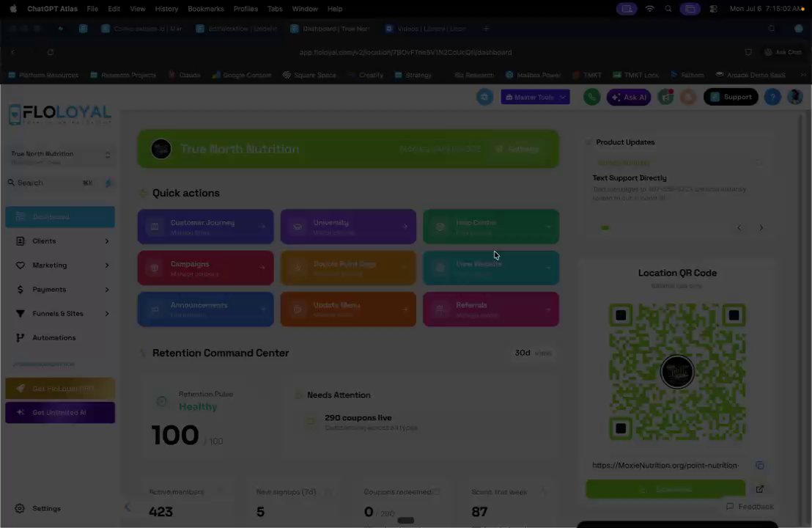This screenshot has height=528, width=812.
Task: Go to the next Product Updates slide
Action: [x=761, y=227]
